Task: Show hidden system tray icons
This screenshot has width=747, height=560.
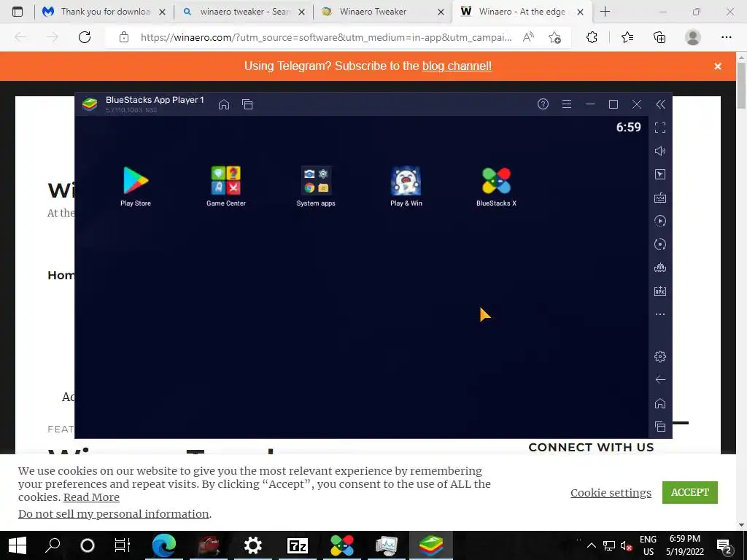Action: coord(591,545)
